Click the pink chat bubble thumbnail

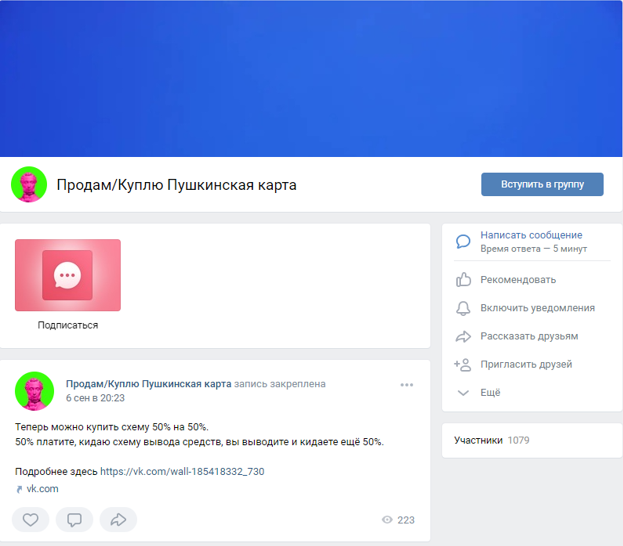pyautogui.click(x=68, y=275)
